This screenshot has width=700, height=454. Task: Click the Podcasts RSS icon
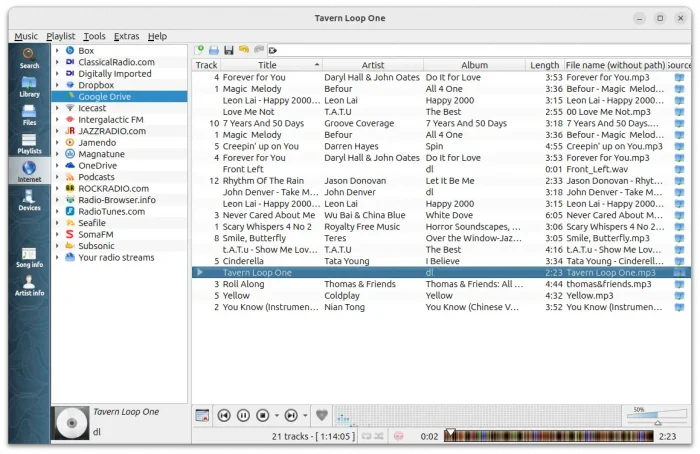(x=70, y=177)
